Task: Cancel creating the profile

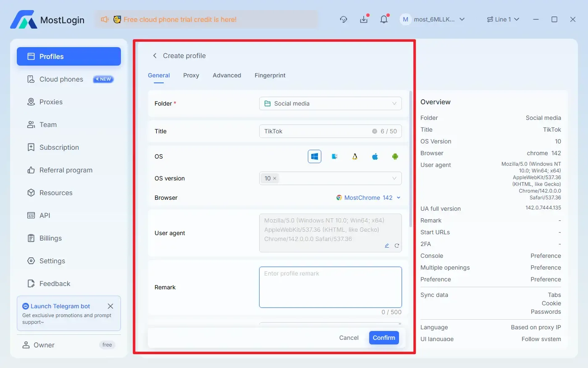Action: point(349,338)
